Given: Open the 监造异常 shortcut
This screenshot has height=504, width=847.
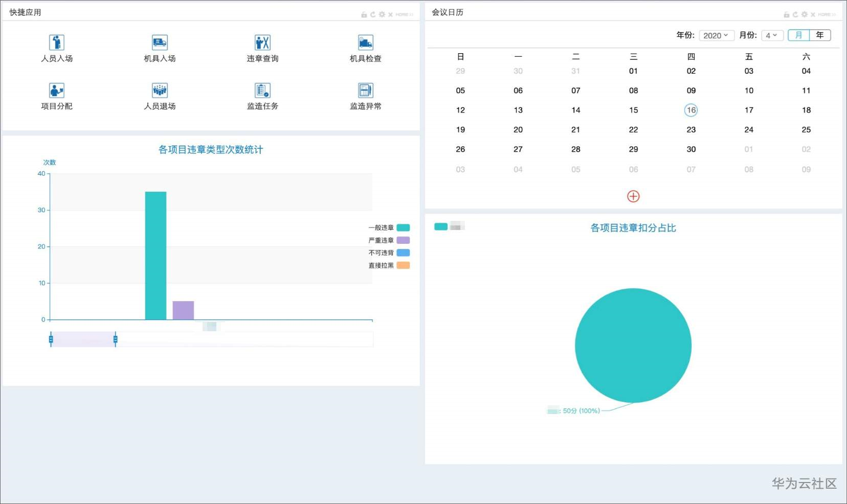Looking at the screenshot, I should pyautogui.click(x=365, y=96).
